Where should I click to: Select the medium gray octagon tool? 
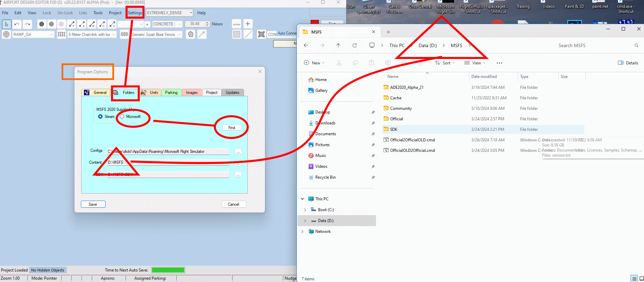pyautogui.click(x=51, y=24)
